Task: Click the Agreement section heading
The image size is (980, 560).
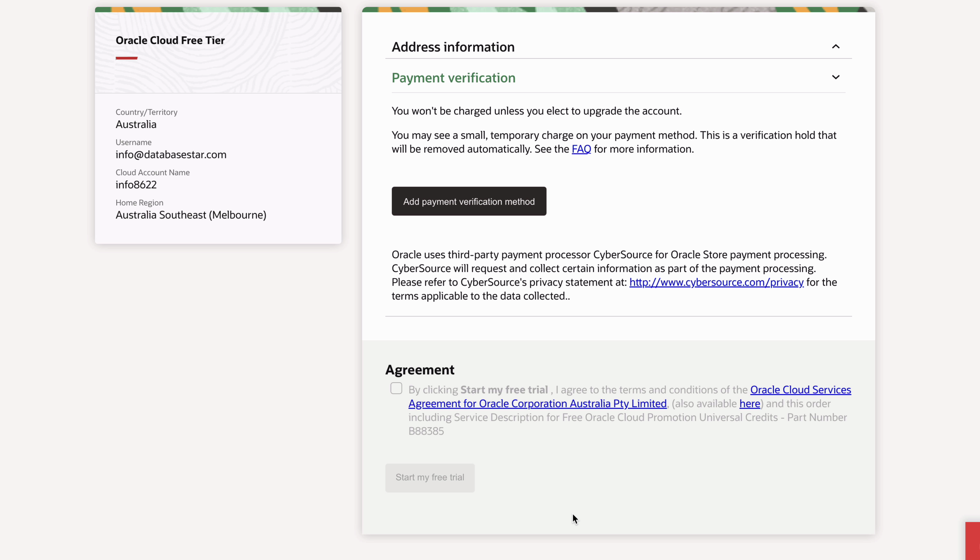Action: [x=419, y=370]
